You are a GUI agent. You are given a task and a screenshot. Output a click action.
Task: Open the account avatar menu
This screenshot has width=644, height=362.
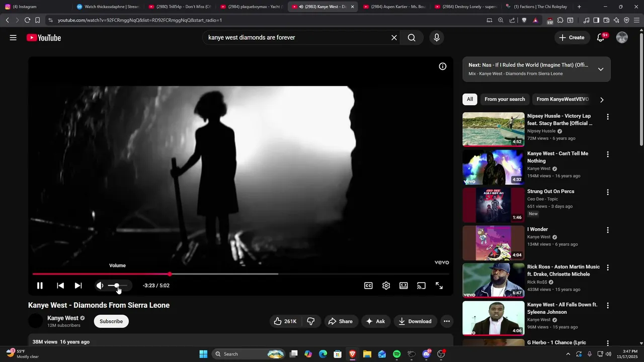pyautogui.click(x=622, y=38)
